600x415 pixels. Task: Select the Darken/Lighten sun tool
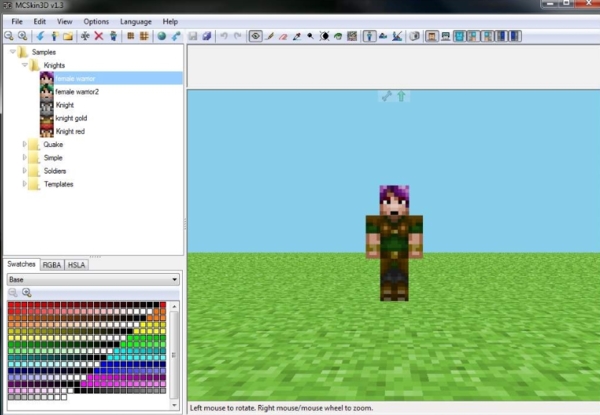[324, 36]
